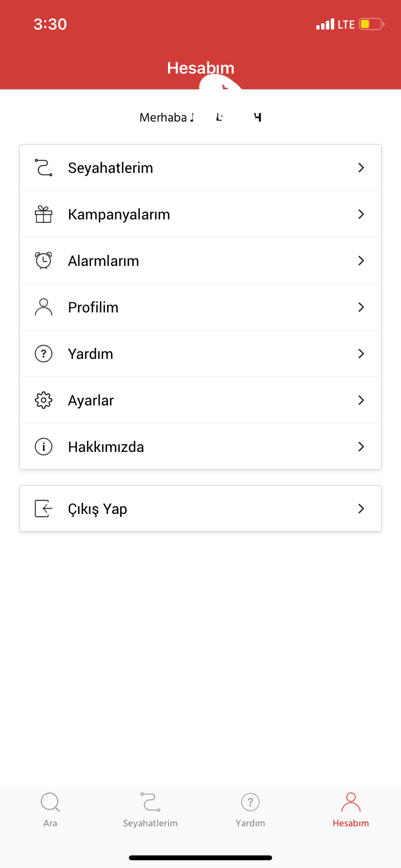The width and height of the screenshot is (401, 868).
Task: Expand Kampanyalarım row chevron
Action: coord(361,214)
